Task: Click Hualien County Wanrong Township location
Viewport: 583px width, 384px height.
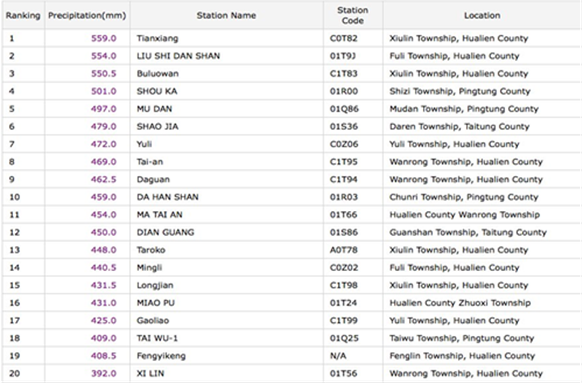Action: [465, 215]
